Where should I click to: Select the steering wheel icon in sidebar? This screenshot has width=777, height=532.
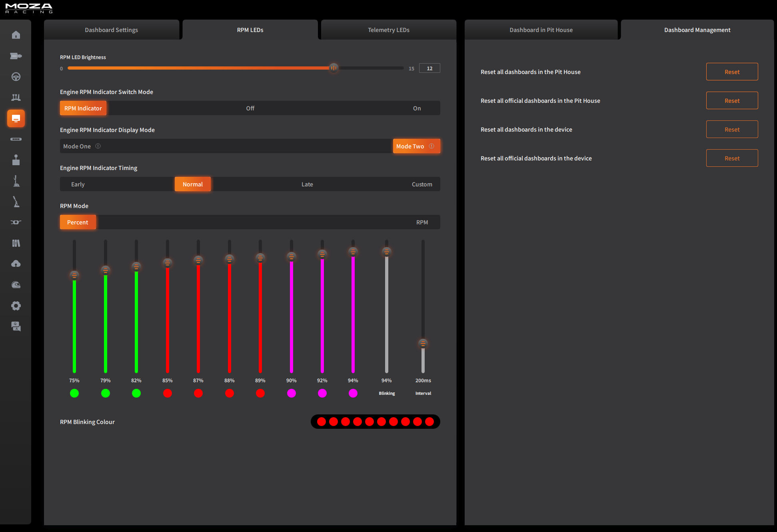click(16, 77)
